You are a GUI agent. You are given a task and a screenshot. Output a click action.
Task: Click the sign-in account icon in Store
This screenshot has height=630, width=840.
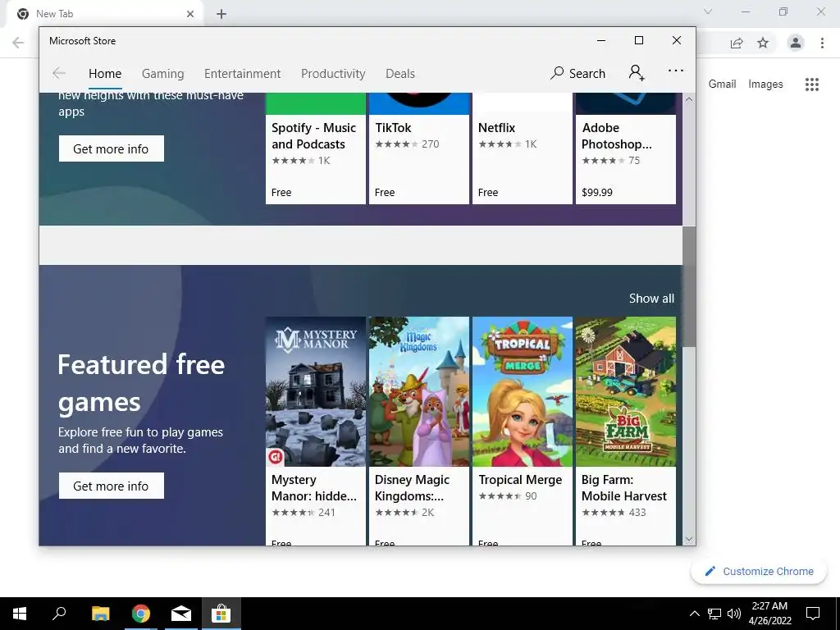click(x=637, y=72)
